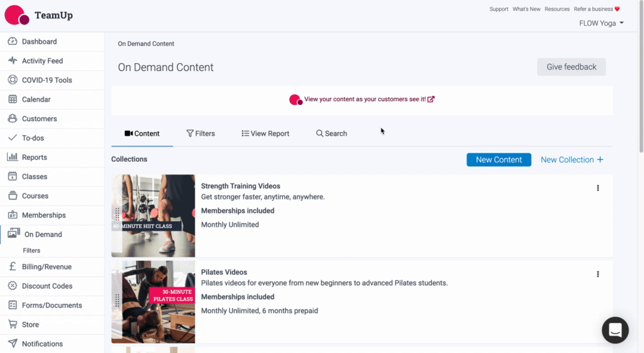Open Activity Feed via its pulse icon
Image resolution: width=644 pixels, height=353 pixels.
coord(12,61)
